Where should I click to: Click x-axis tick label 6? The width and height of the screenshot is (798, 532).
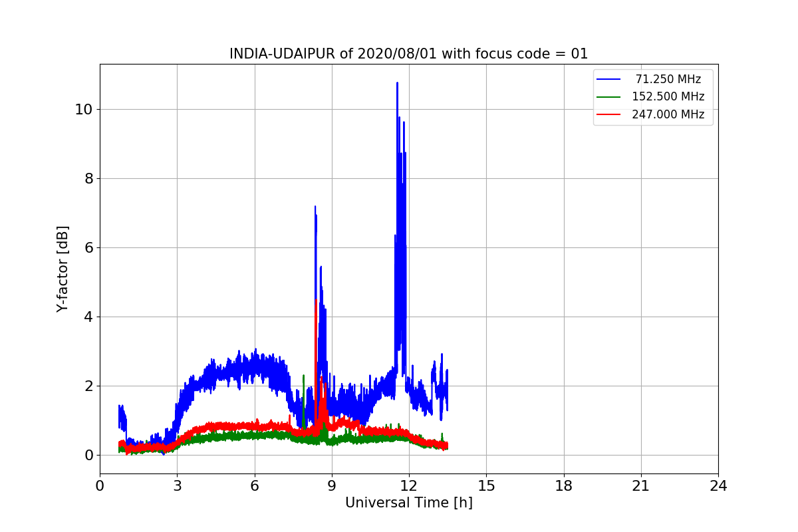[x=254, y=486]
